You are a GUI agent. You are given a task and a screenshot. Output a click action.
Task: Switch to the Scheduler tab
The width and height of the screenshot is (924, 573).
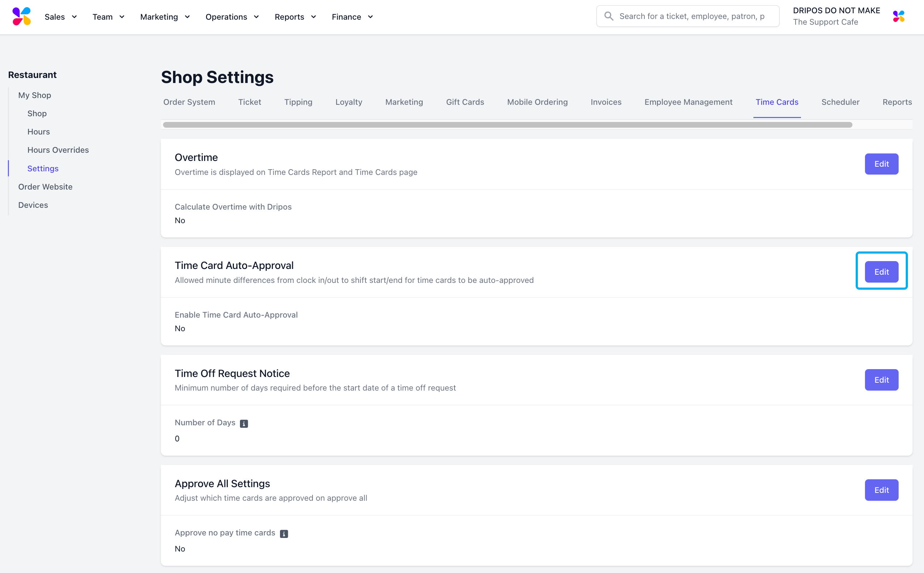coord(840,102)
